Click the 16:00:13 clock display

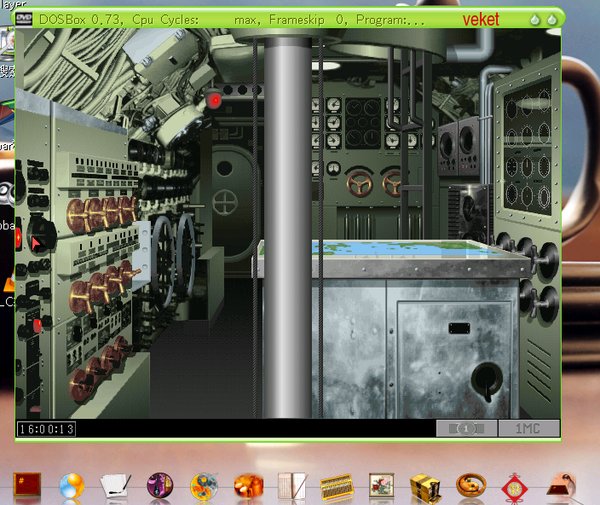pos(46,429)
